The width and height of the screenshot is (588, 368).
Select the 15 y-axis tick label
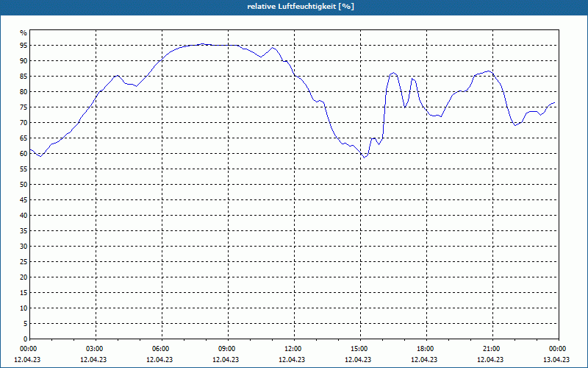coord(24,293)
